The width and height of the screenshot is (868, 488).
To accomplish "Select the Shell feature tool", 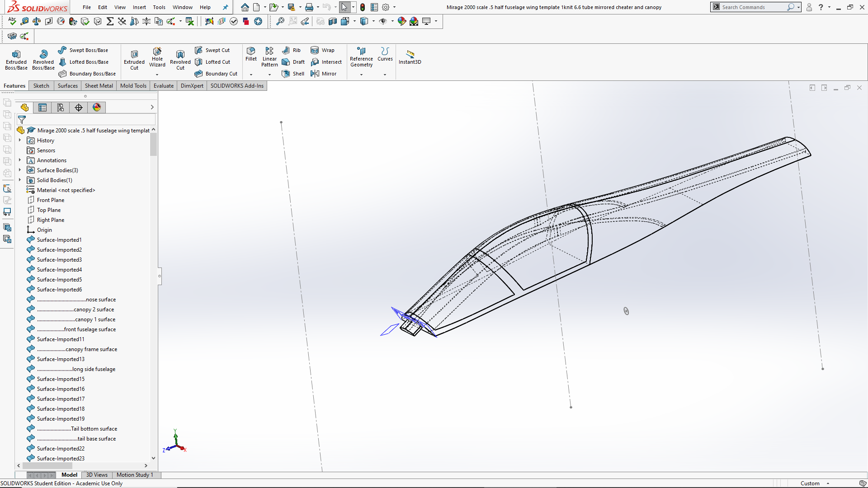I will click(293, 74).
